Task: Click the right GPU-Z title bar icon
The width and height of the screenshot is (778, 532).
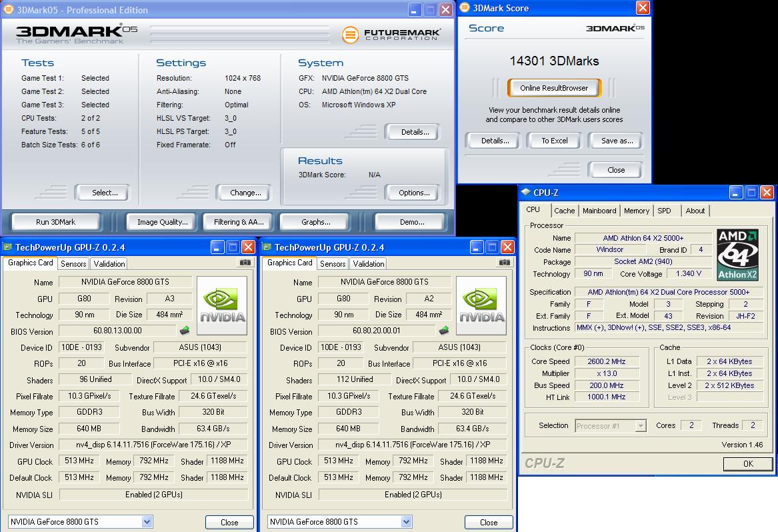Action: click(x=267, y=247)
